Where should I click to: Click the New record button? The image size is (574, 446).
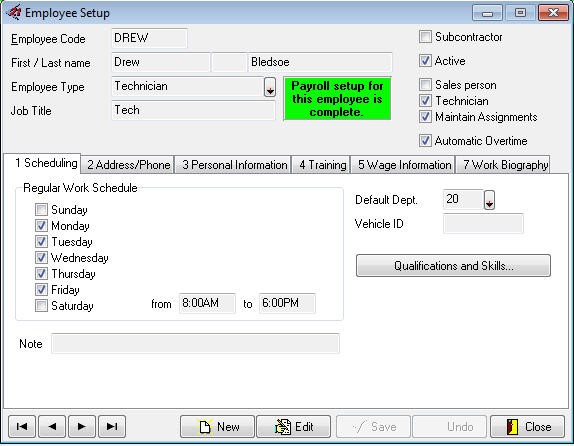[x=217, y=427]
